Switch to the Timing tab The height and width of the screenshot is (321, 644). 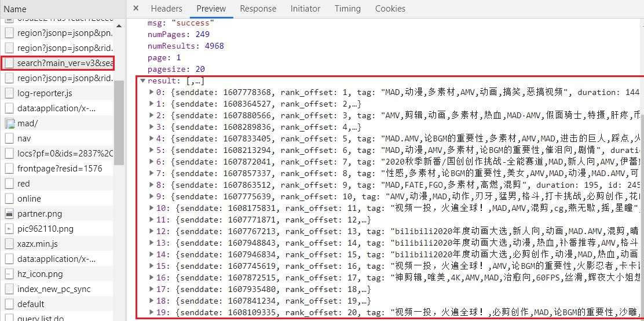347,9
